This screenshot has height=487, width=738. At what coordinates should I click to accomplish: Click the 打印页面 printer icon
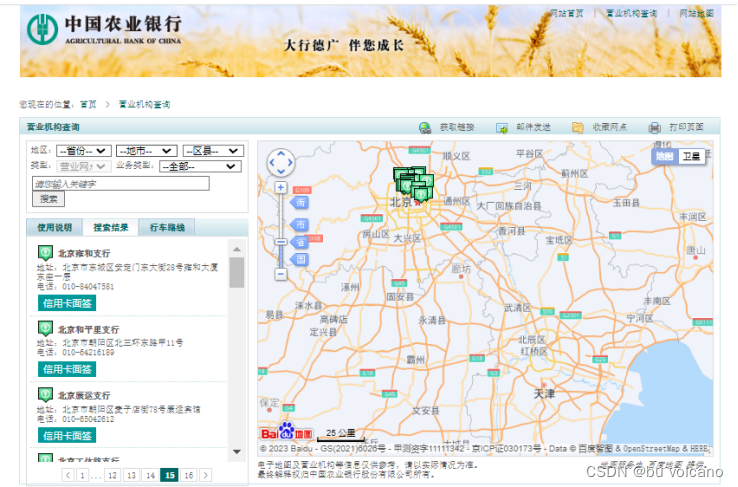point(655,128)
